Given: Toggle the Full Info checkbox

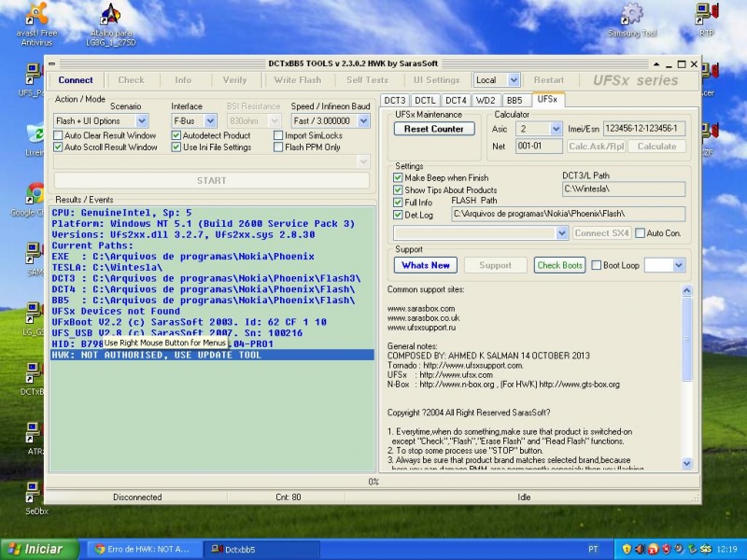Looking at the screenshot, I should tap(398, 203).
